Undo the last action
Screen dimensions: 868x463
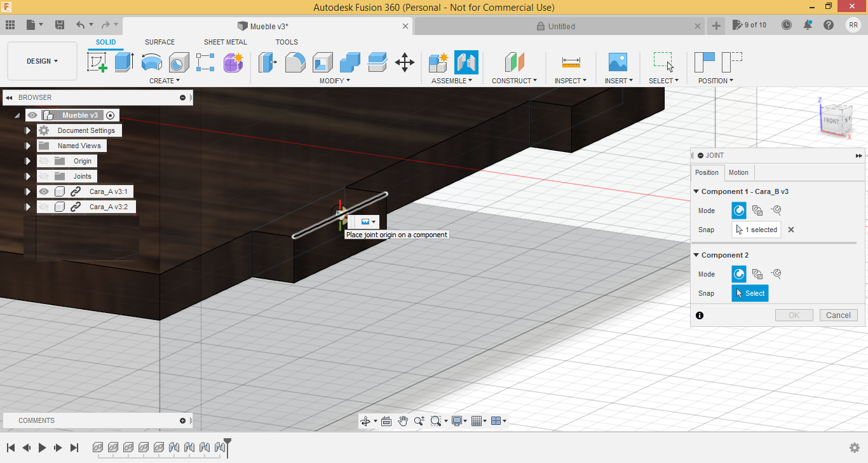[x=80, y=25]
